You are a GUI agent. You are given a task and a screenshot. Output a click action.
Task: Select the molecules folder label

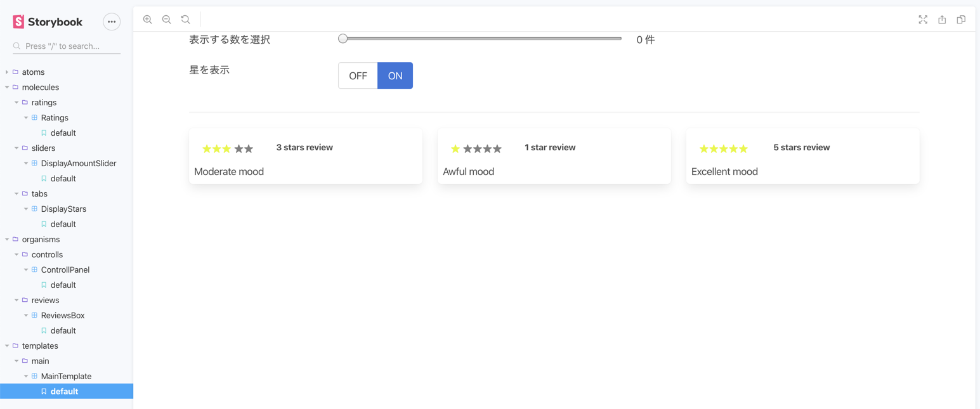pyautogui.click(x=40, y=88)
